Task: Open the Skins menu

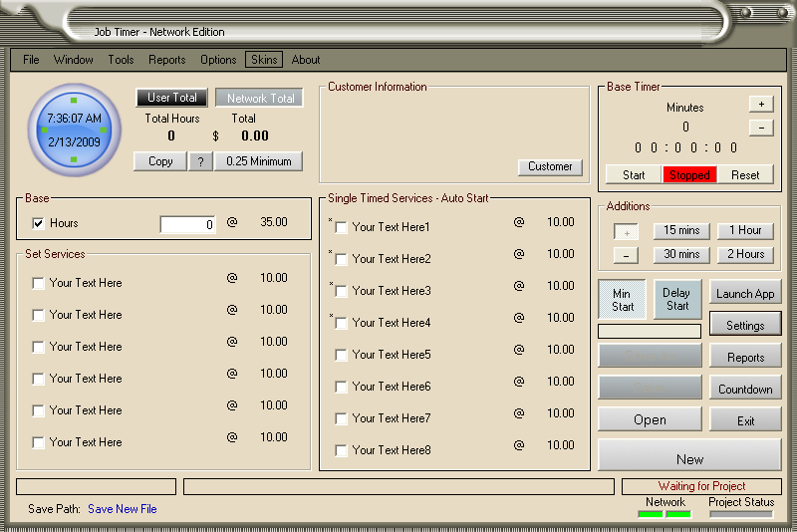Action: click(x=264, y=60)
